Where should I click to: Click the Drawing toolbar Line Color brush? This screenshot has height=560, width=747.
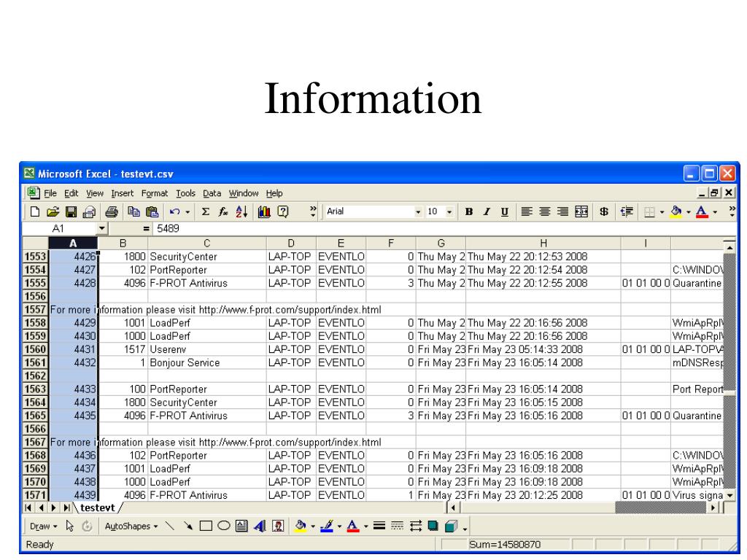coord(326,526)
